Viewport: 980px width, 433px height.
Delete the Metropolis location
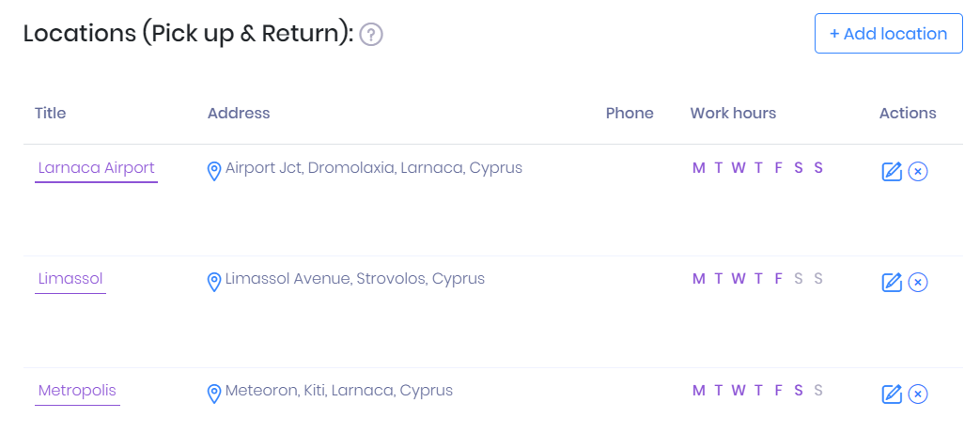click(918, 394)
